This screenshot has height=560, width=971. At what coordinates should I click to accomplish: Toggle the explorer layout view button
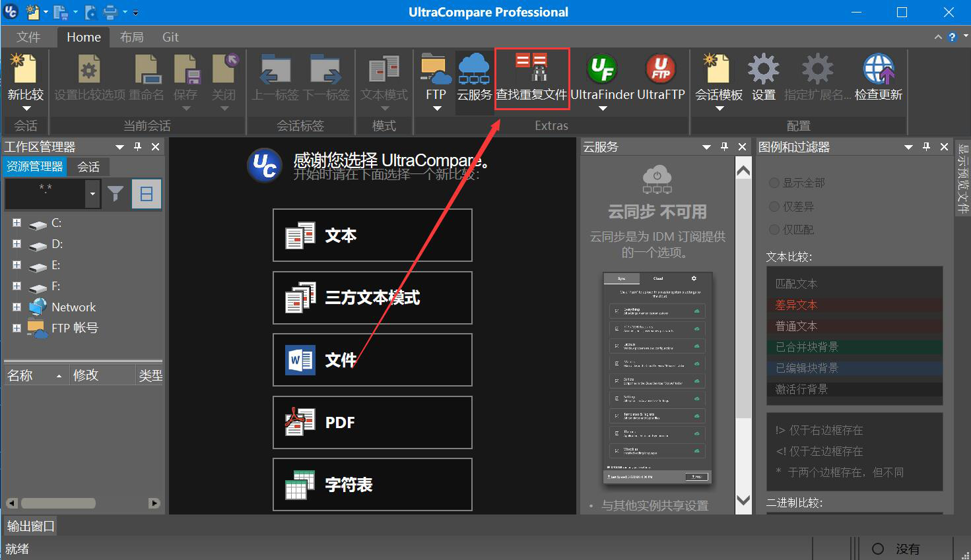click(x=147, y=194)
